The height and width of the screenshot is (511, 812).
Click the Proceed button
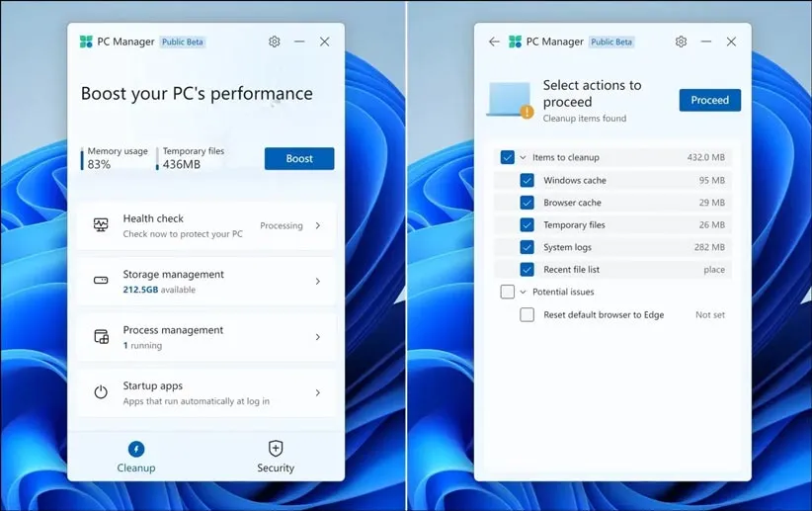click(709, 100)
